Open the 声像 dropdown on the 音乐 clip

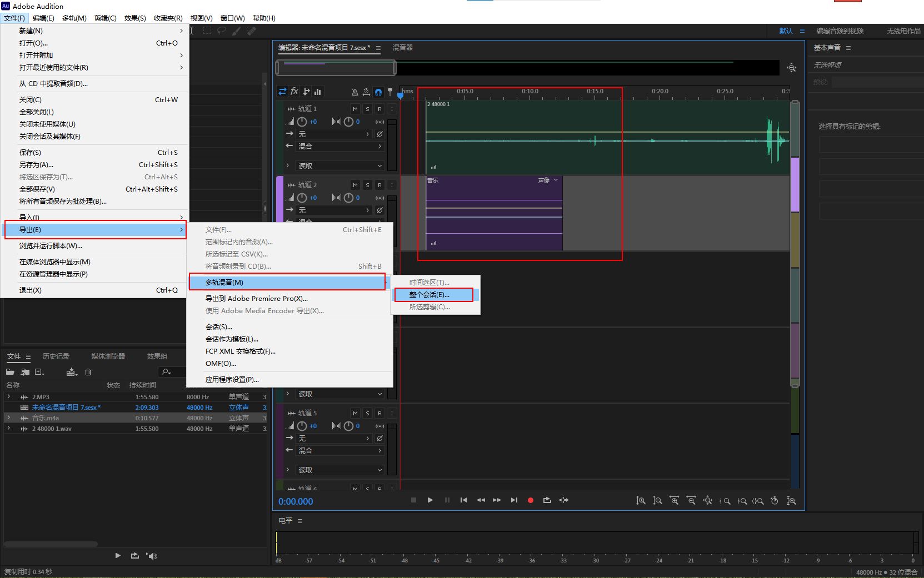[548, 180]
